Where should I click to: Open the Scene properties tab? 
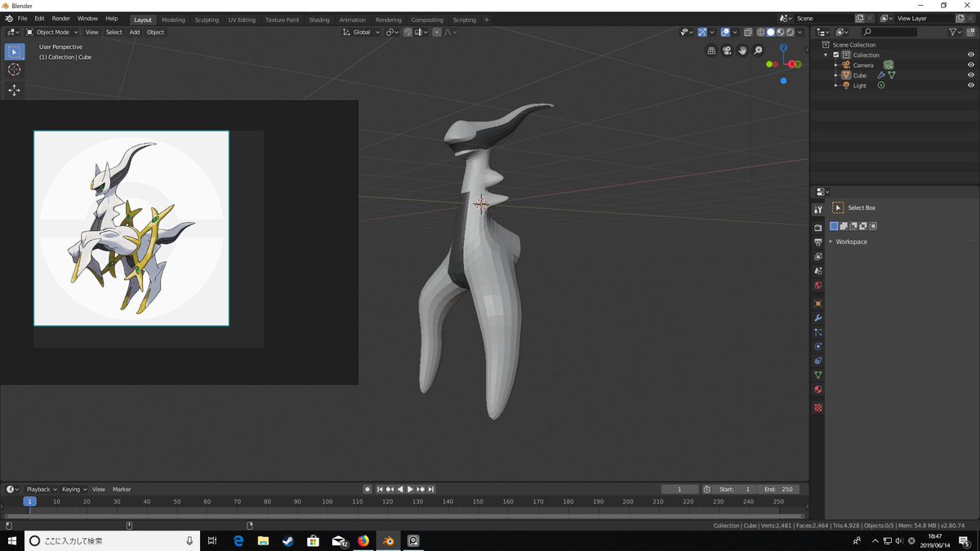(x=818, y=270)
